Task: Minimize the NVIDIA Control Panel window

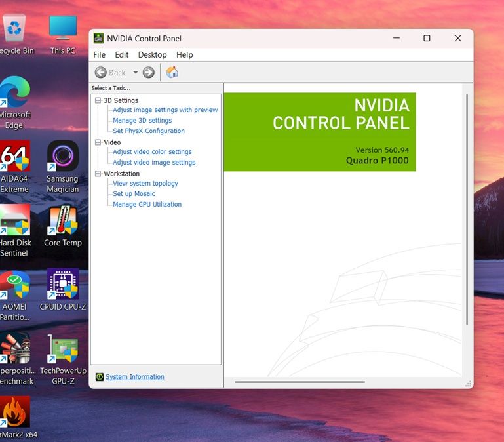Action: click(397, 38)
